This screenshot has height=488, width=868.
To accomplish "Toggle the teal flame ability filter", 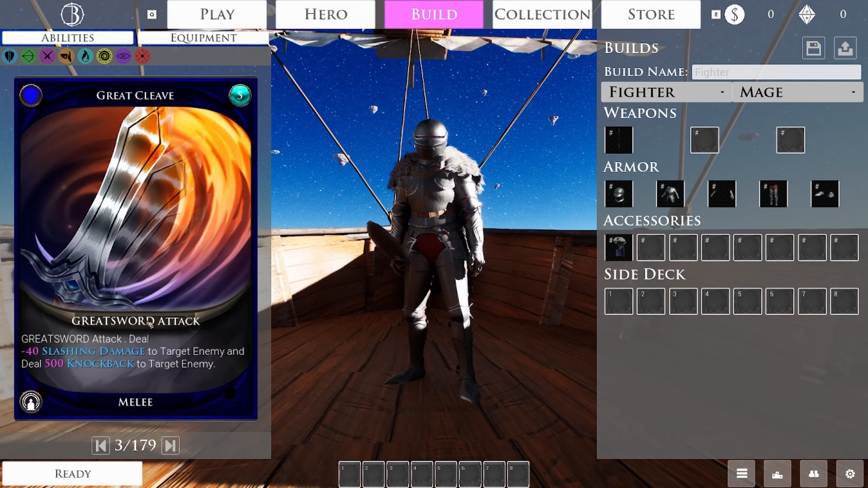I will [x=85, y=56].
